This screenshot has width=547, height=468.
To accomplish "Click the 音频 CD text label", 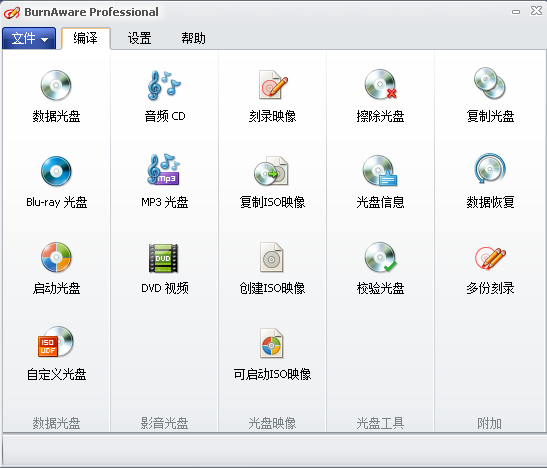I will (165, 116).
